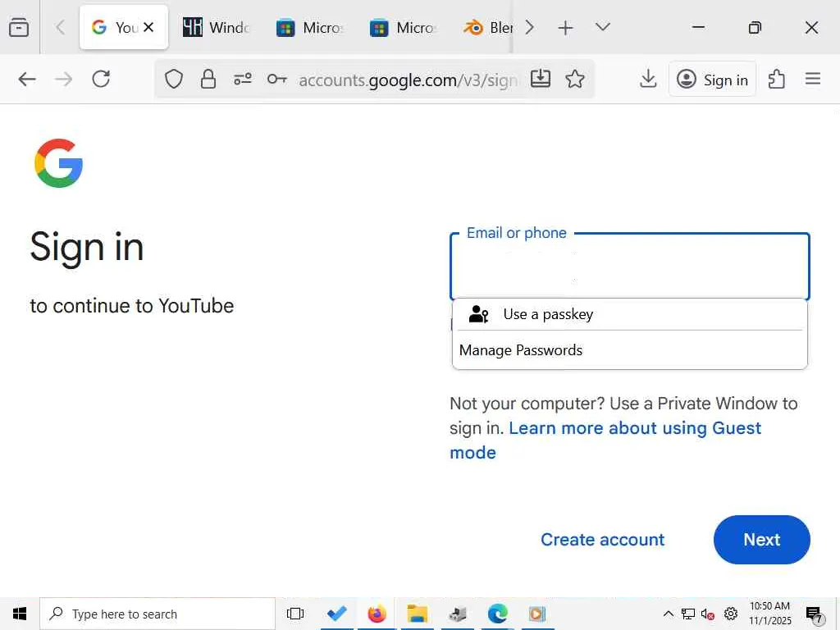Switch to the second Microsoft tab

[403, 27]
